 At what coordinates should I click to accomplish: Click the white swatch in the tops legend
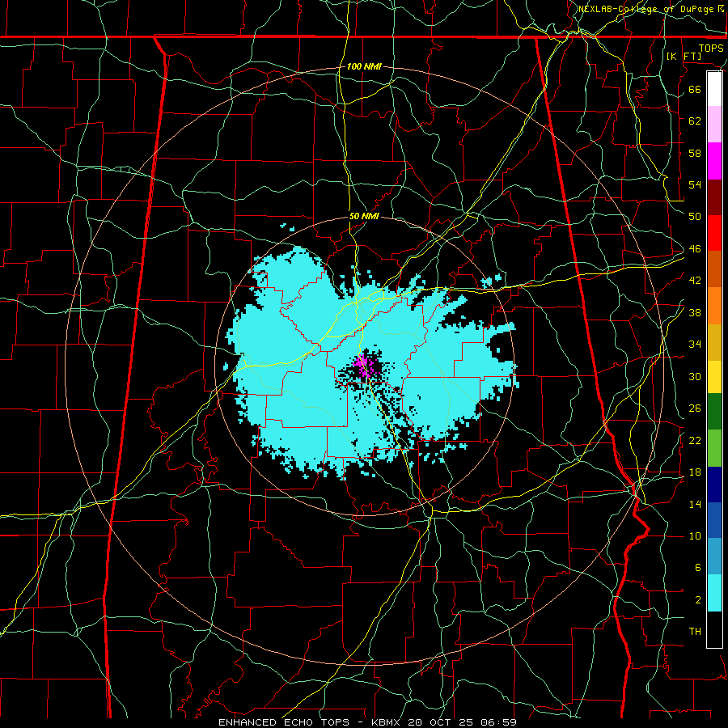[x=714, y=89]
